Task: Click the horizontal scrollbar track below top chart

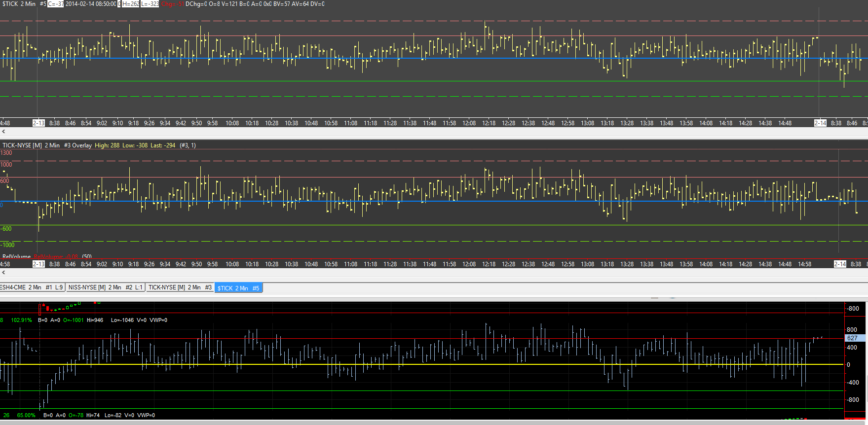Action: point(434,132)
